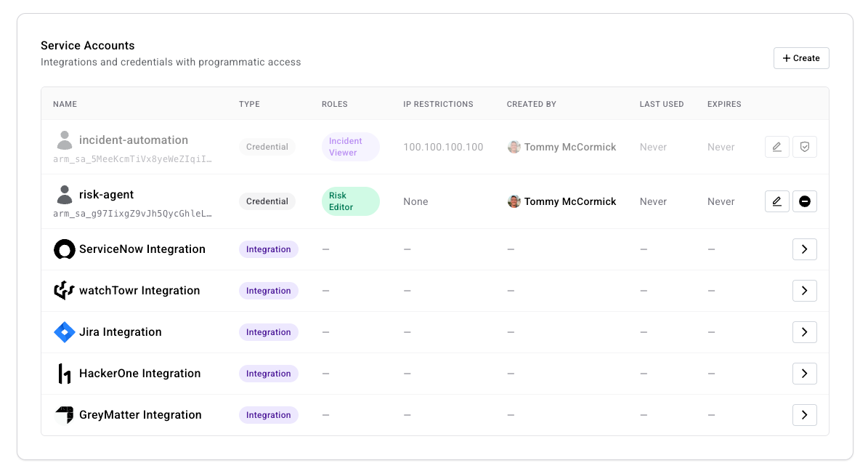Click the incident-automation user avatar icon
The height and width of the screenshot is (471, 868).
(x=64, y=140)
